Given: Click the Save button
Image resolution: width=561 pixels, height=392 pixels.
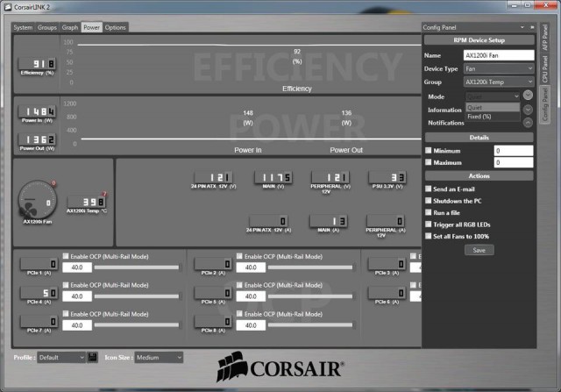Looking at the screenshot, I should point(479,250).
